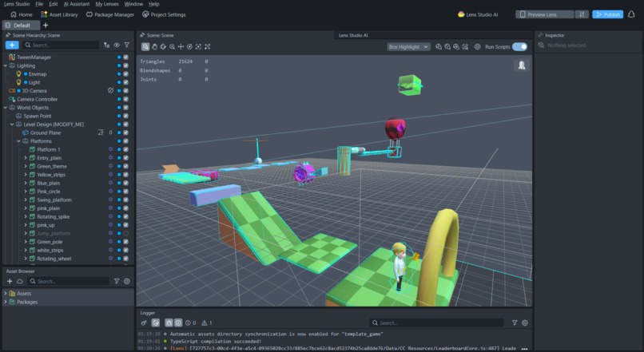The height and width of the screenshot is (352, 644).
Task: Open Project Settings
Action: (x=164, y=14)
